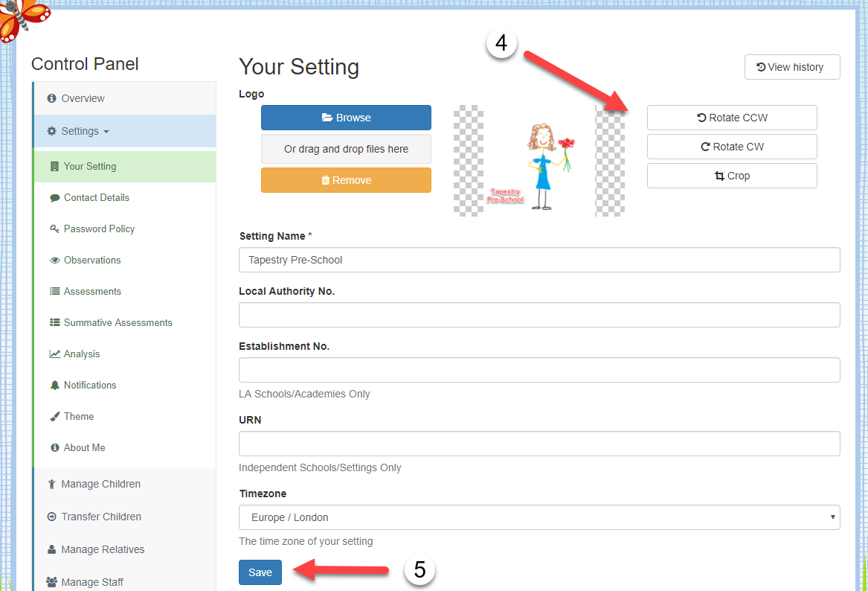
Task: View the setting change history
Action: click(792, 67)
